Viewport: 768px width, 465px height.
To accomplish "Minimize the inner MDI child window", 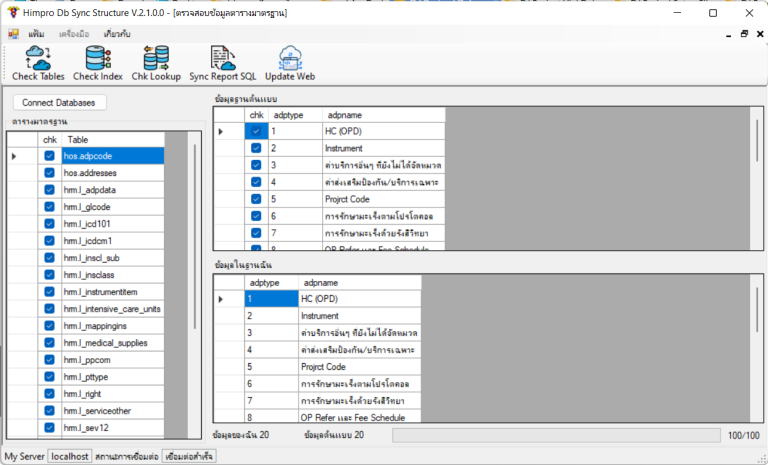I will [728, 34].
